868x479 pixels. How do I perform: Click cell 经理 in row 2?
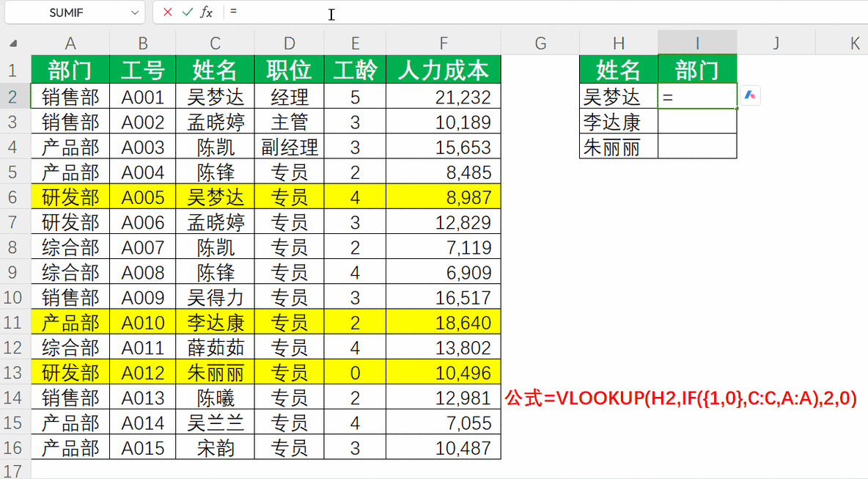click(x=289, y=97)
